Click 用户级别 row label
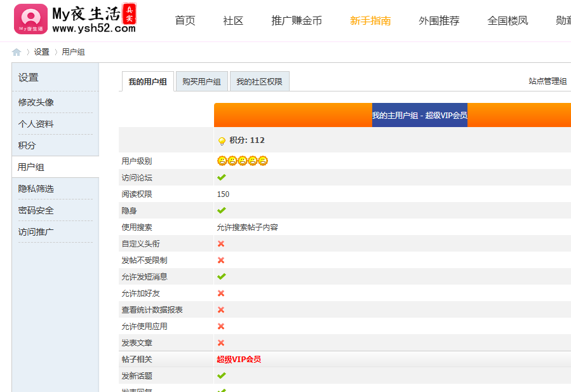Image resolution: width=571 pixels, height=392 pixels. point(137,161)
